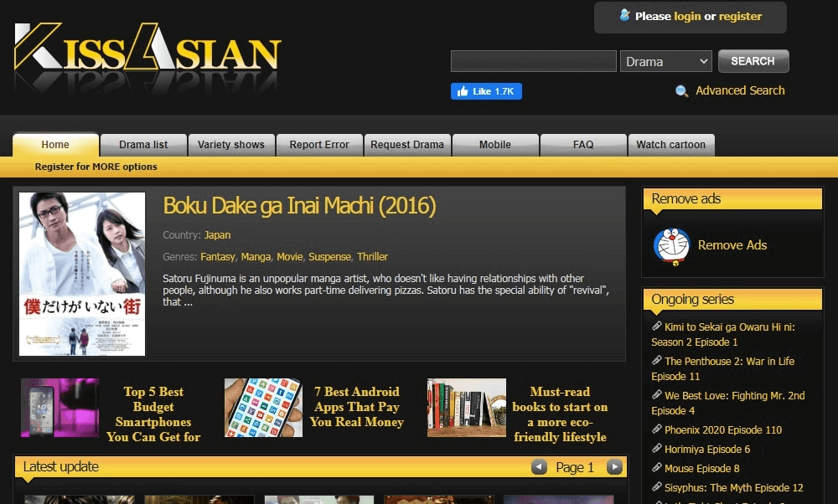Image resolution: width=838 pixels, height=504 pixels.
Task: Click the Page 1 label
Action: [575, 468]
